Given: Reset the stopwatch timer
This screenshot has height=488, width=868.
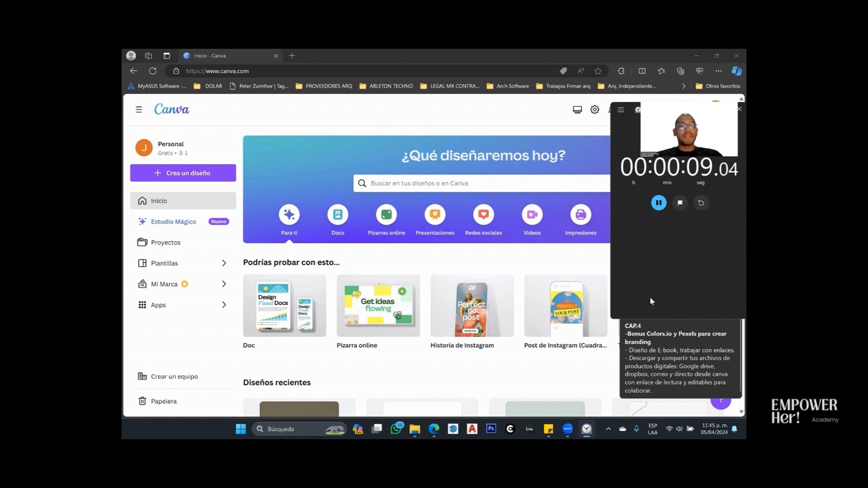Looking at the screenshot, I should tap(701, 203).
